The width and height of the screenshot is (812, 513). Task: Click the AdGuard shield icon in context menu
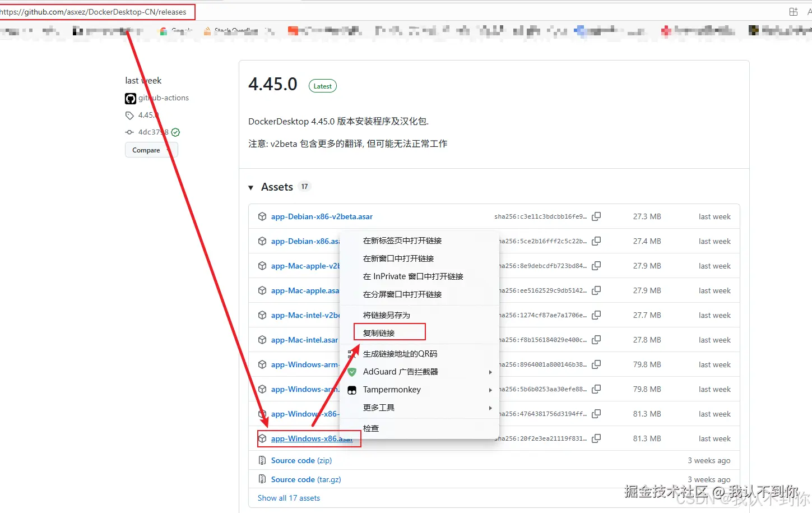[352, 372]
